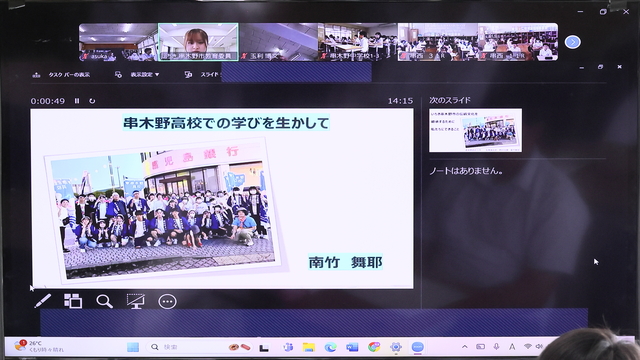
Task: Open File Explorer from the taskbar
Action: (x=309, y=347)
